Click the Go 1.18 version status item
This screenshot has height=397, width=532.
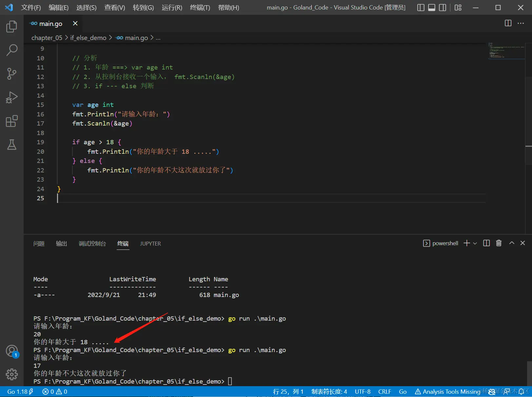coord(20,391)
